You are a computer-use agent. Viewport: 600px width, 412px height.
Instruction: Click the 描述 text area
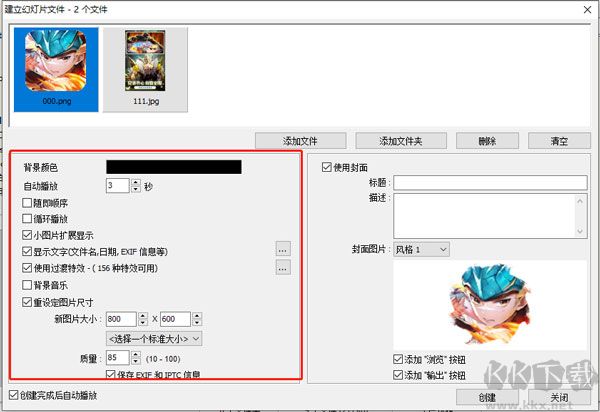click(484, 216)
